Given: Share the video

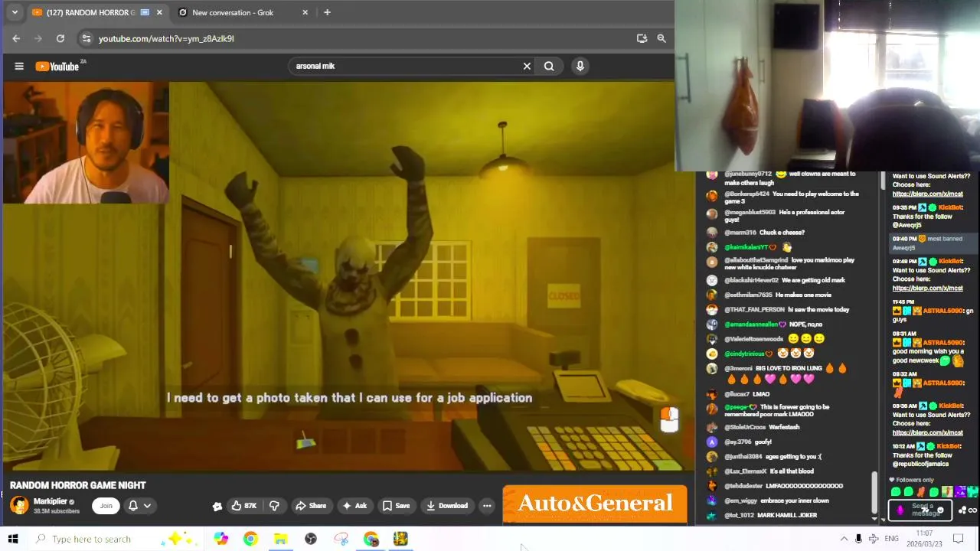Looking at the screenshot, I should 311,506.
